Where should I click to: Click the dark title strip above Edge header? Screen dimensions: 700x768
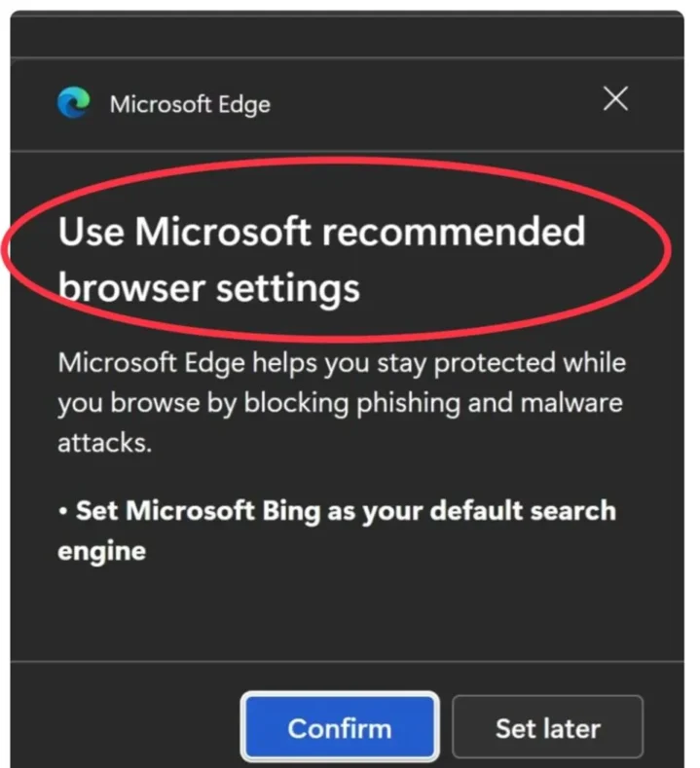(347, 37)
